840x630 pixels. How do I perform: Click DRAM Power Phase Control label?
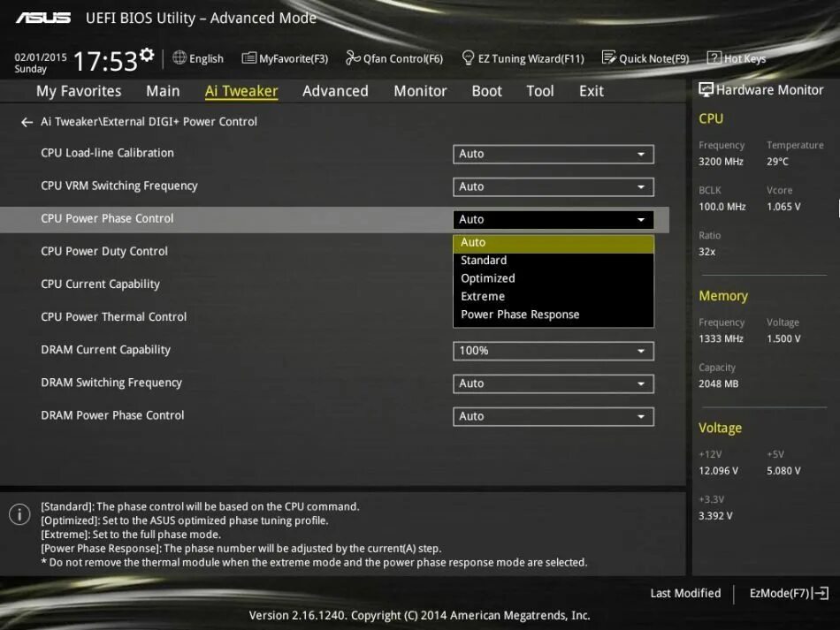[112, 415]
